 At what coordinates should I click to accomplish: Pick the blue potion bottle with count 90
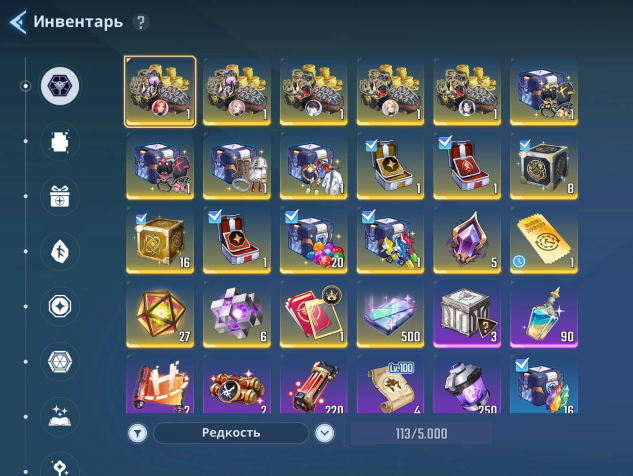[544, 314]
